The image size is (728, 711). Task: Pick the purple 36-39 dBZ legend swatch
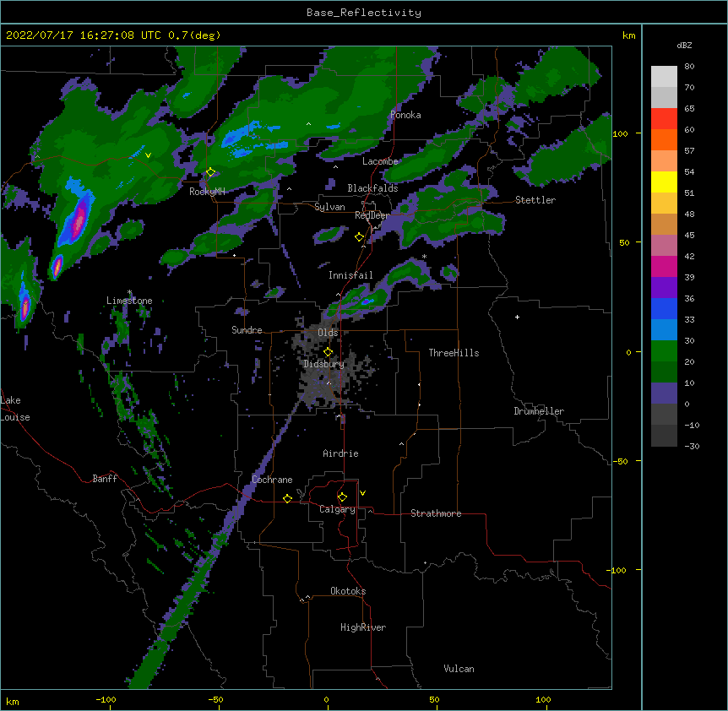click(x=664, y=287)
